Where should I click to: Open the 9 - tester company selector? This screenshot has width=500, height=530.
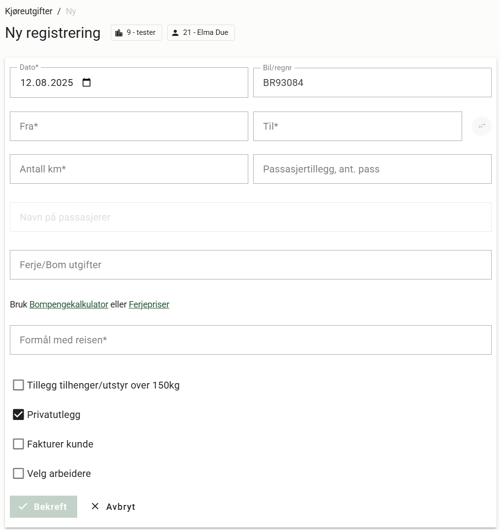[136, 33]
